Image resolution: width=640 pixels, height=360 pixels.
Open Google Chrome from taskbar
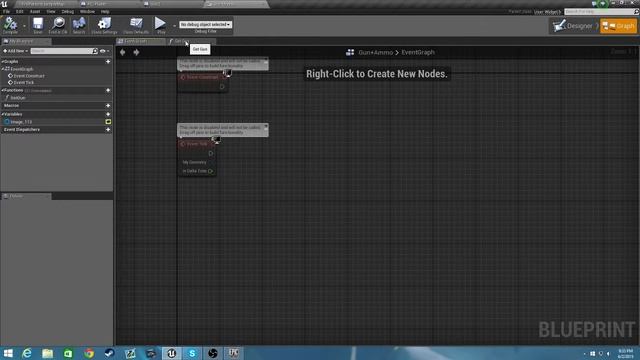pos(89,353)
